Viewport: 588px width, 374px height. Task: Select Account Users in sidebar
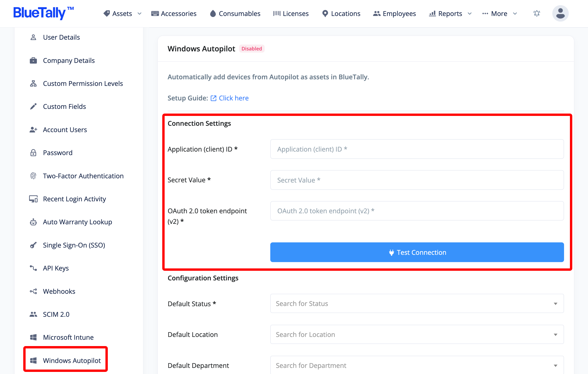(x=65, y=130)
